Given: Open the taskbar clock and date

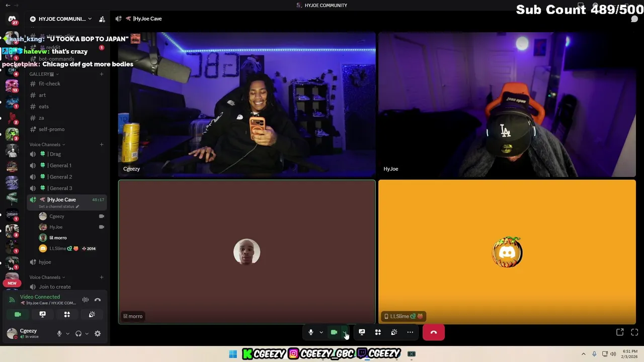Looking at the screenshot, I should (630, 354).
